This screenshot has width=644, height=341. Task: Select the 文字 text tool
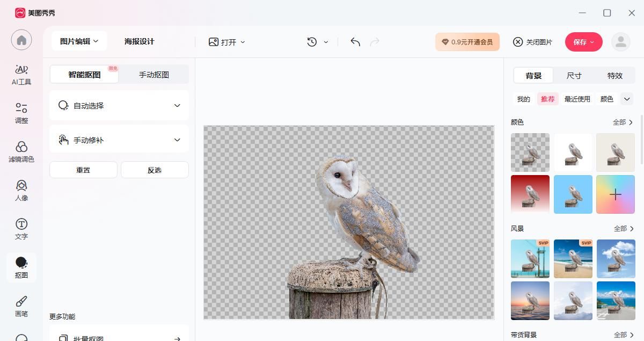click(21, 229)
